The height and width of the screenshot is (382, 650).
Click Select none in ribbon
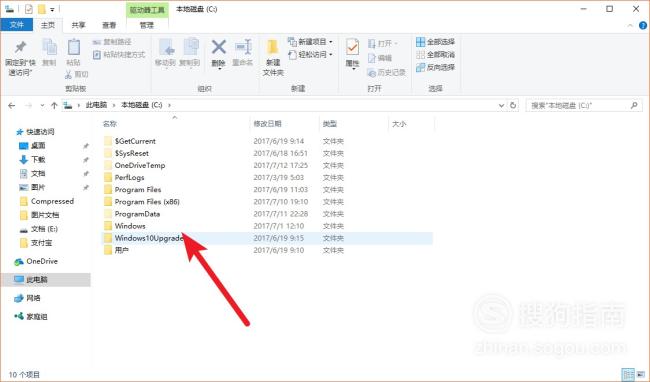tap(435, 54)
